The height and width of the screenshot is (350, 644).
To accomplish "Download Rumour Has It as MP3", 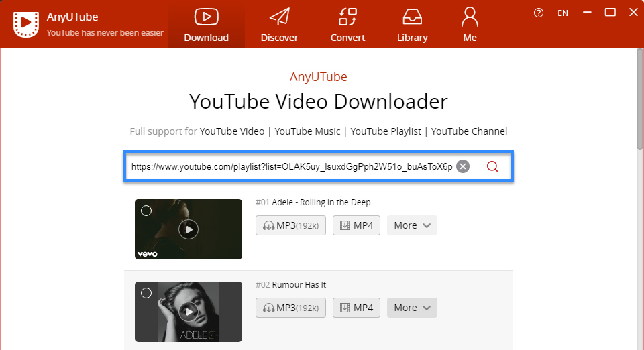I will [290, 308].
